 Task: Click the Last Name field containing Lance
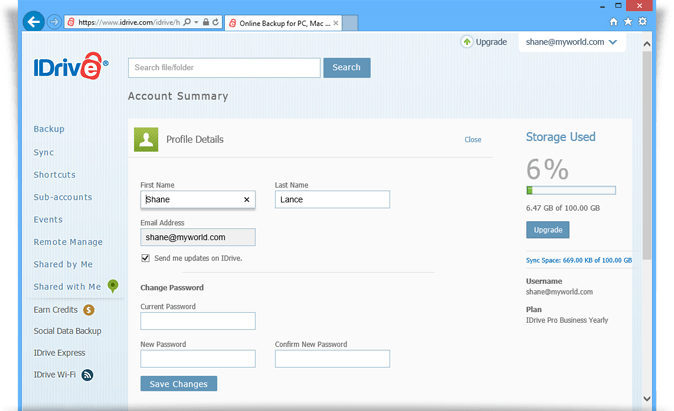(332, 199)
